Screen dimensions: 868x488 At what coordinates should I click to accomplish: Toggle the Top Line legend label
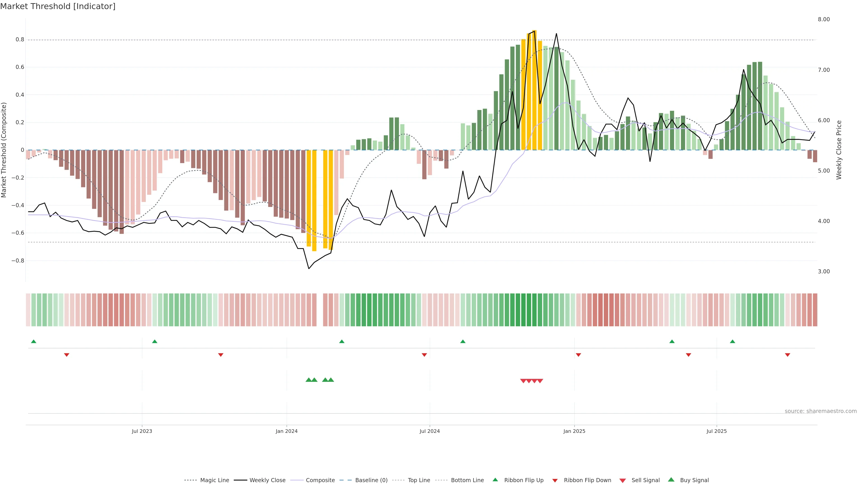(x=419, y=480)
